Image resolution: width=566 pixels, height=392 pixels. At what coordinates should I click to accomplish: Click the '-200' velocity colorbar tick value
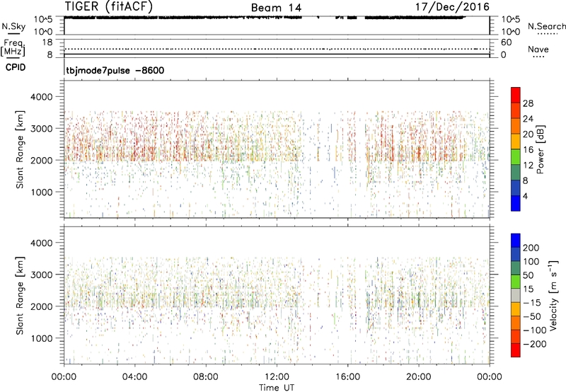point(535,344)
